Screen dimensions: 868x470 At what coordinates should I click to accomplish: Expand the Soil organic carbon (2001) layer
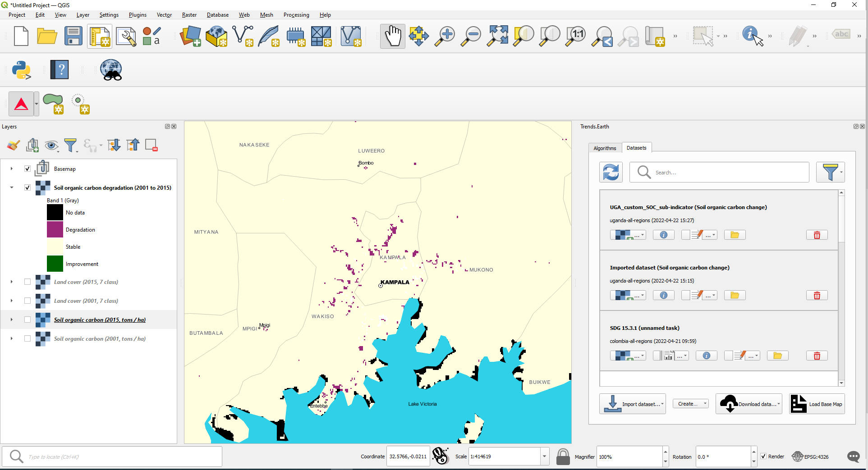11,338
